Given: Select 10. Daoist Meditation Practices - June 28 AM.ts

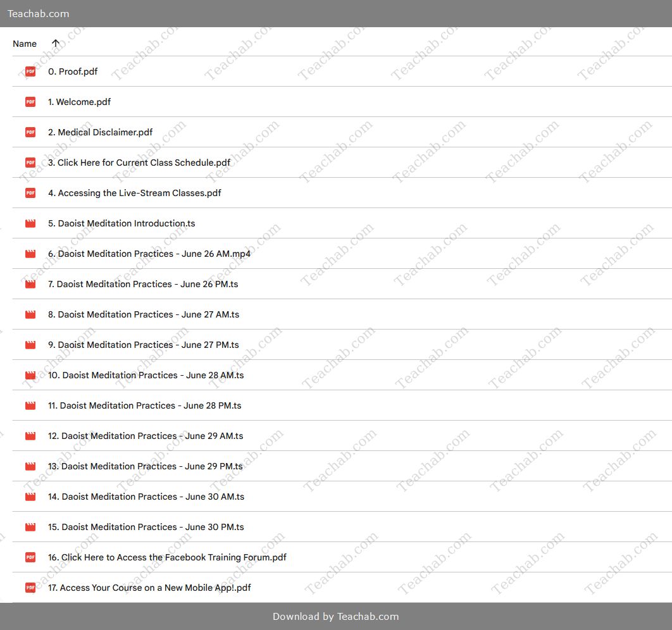Looking at the screenshot, I should 146,376.
